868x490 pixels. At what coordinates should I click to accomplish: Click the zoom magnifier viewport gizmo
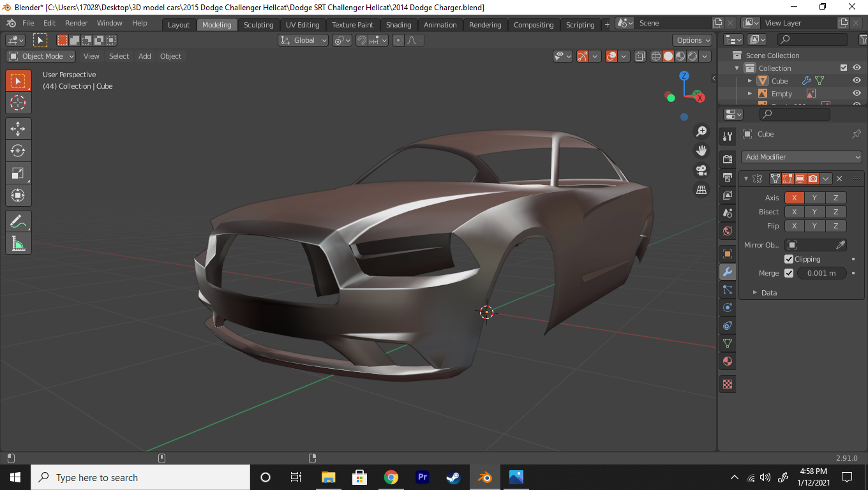pos(701,131)
